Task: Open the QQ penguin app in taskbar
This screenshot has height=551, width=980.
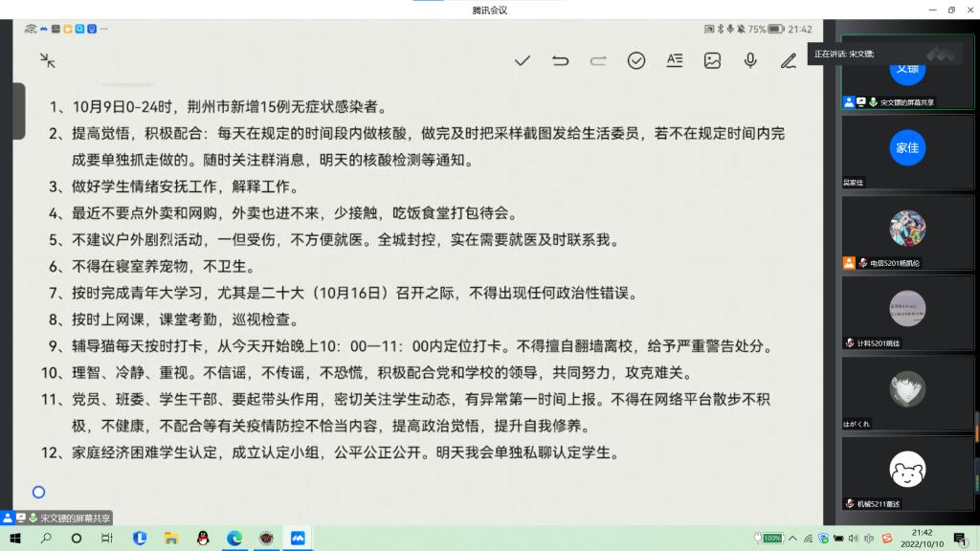Action: click(x=202, y=538)
